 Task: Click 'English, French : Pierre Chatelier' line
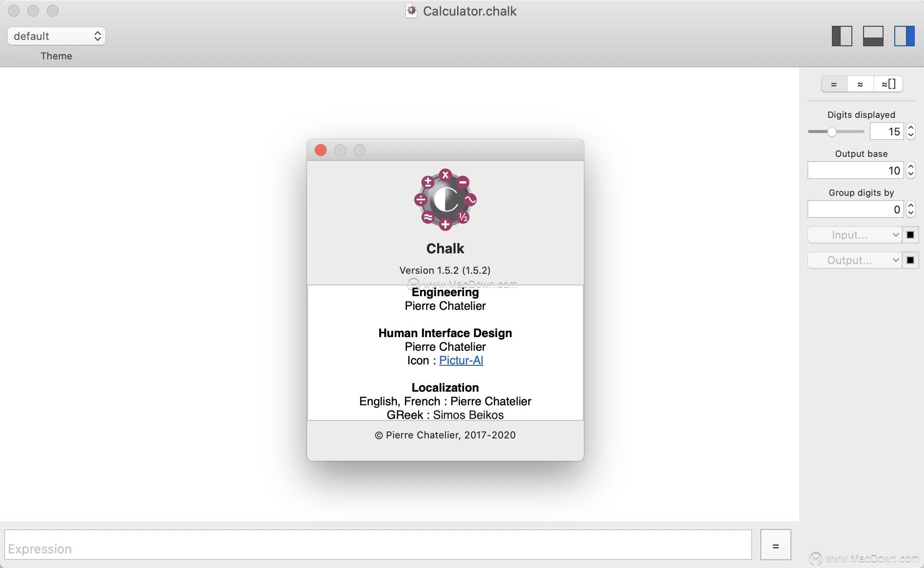click(445, 401)
